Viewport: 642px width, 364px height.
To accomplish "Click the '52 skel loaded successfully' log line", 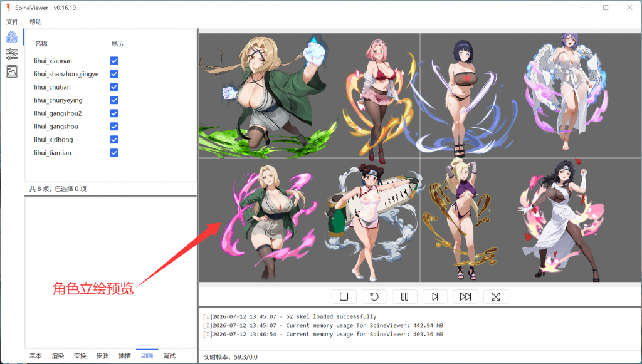I will (290, 316).
